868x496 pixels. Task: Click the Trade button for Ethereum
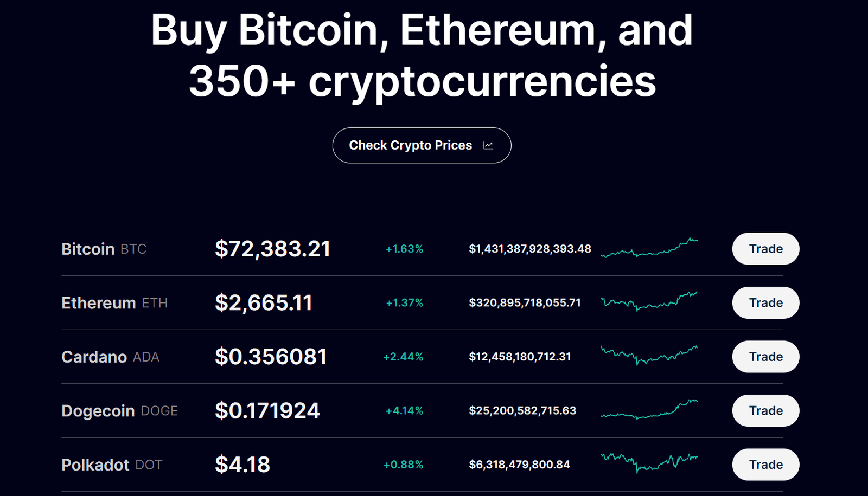tap(765, 302)
